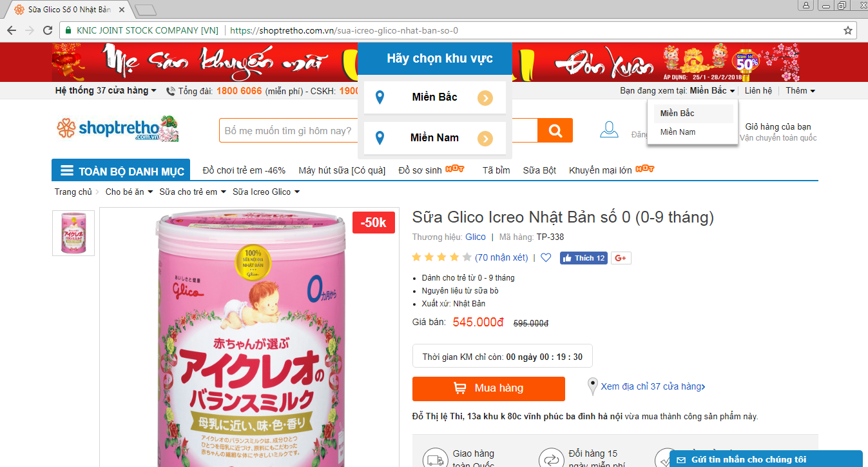Reload the page in browser
This screenshot has width=868, height=467.
[x=48, y=30]
